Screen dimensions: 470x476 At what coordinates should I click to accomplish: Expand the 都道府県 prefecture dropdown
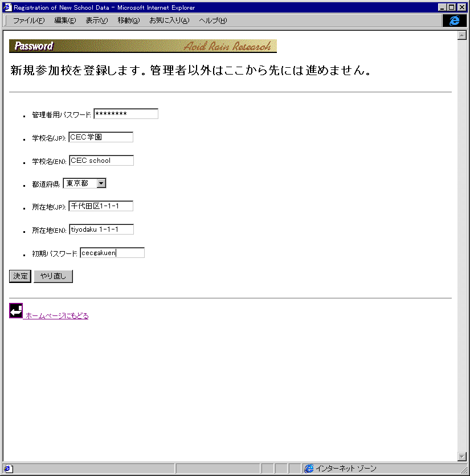(x=101, y=183)
